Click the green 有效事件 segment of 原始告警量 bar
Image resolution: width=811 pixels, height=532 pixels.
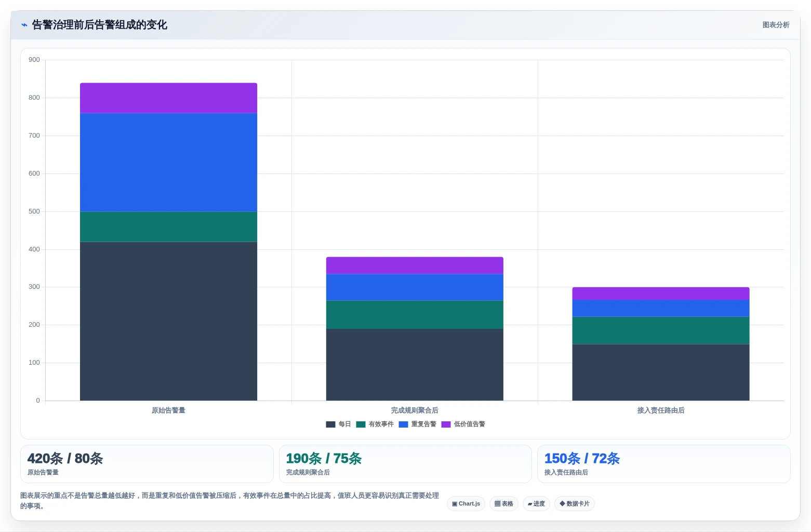168,227
